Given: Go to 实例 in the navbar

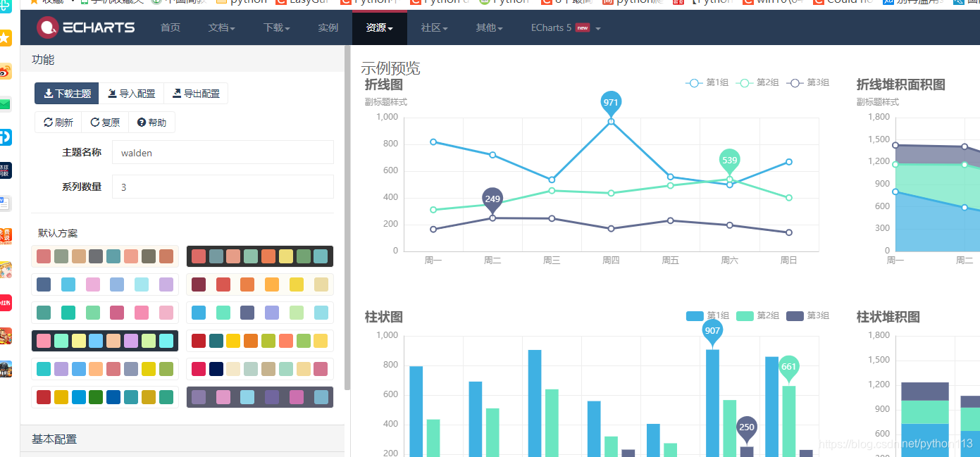Looking at the screenshot, I should click(x=328, y=27).
